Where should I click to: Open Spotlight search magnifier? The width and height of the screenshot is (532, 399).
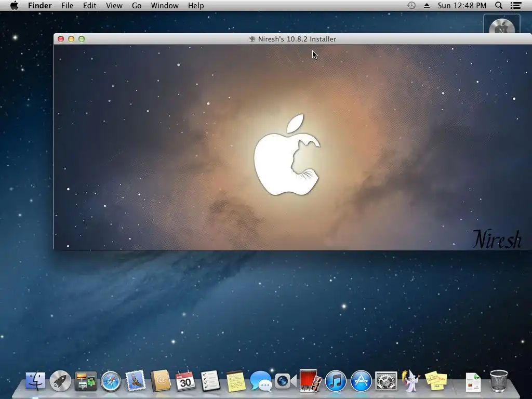point(498,5)
